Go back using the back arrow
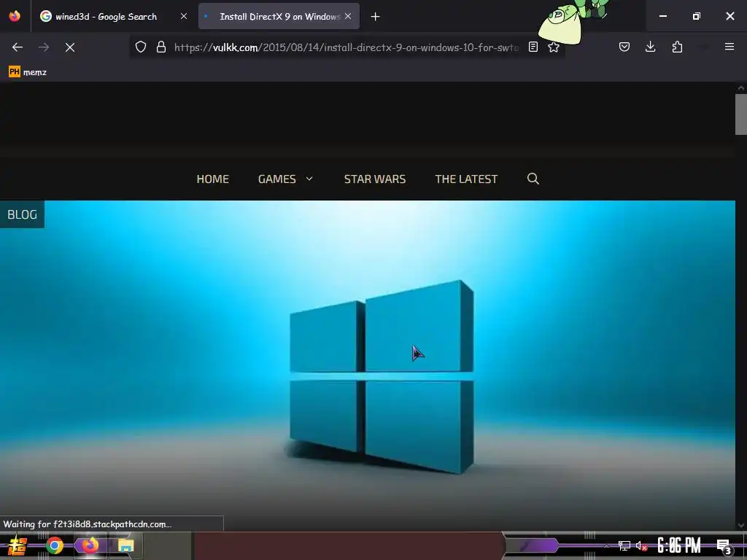The width and height of the screenshot is (747, 560). [18, 47]
